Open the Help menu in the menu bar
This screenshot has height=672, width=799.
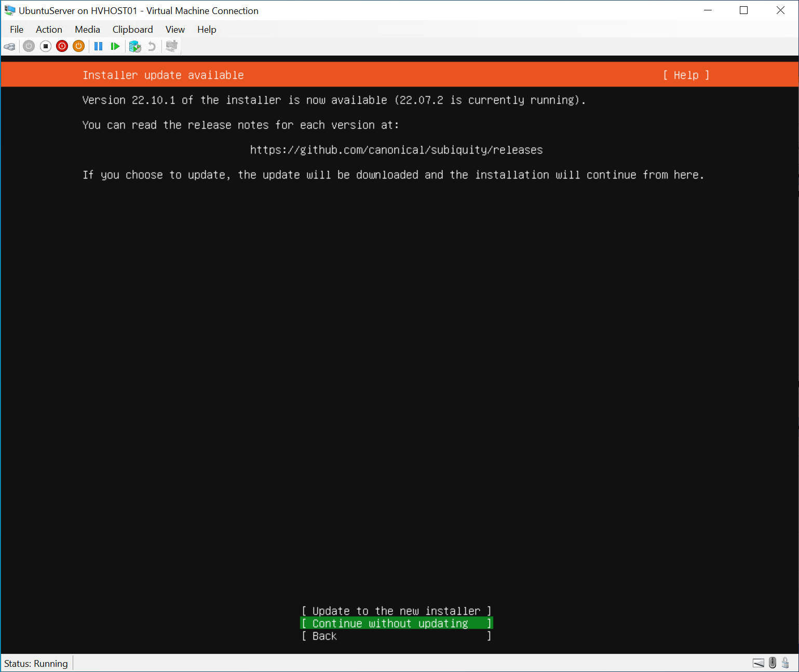pos(207,30)
